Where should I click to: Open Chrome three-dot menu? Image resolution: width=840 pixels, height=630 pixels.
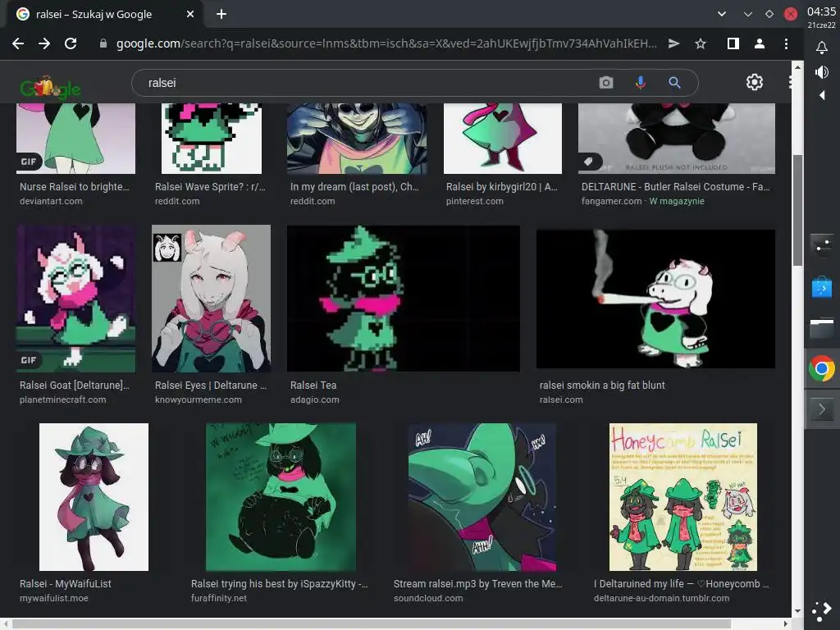pos(786,43)
